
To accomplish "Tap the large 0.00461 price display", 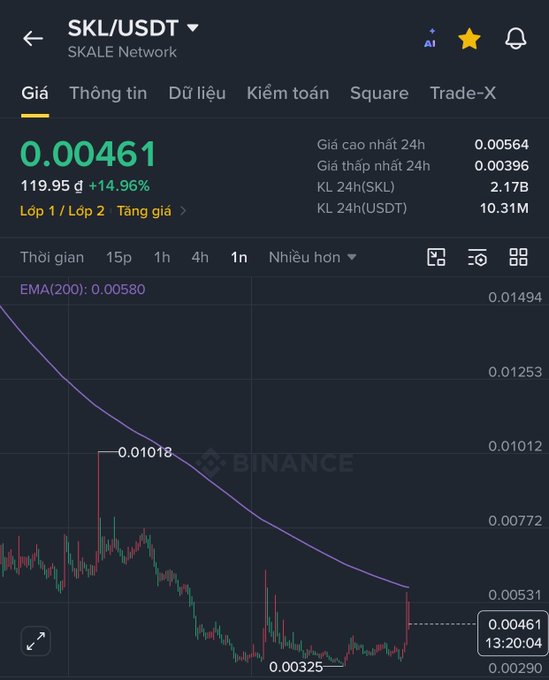I will 88,154.
